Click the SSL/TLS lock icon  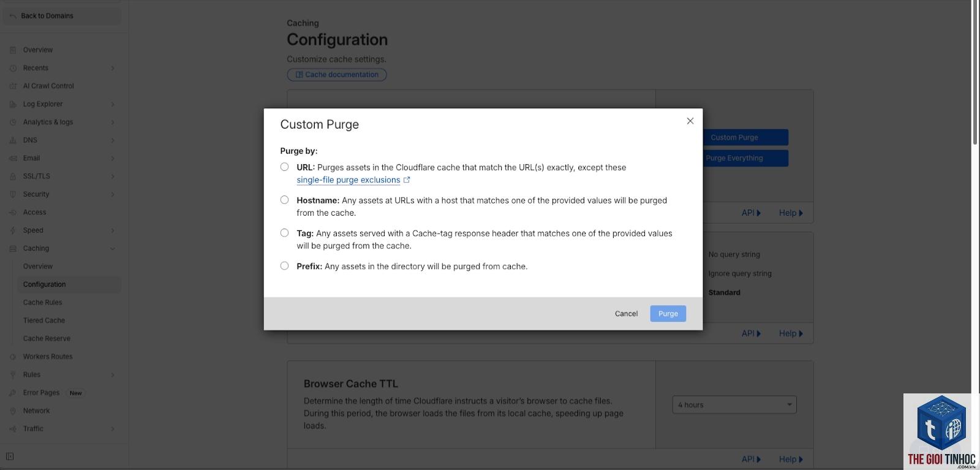click(13, 176)
